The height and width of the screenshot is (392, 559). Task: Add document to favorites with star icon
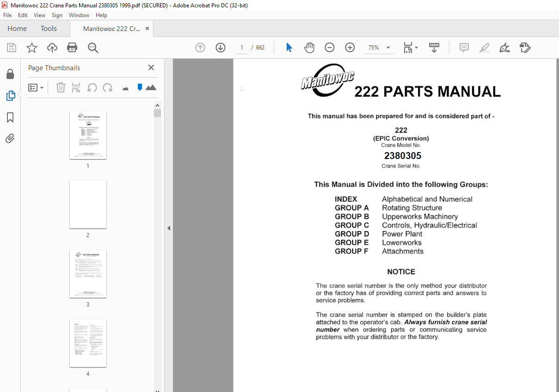tap(32, 48)
